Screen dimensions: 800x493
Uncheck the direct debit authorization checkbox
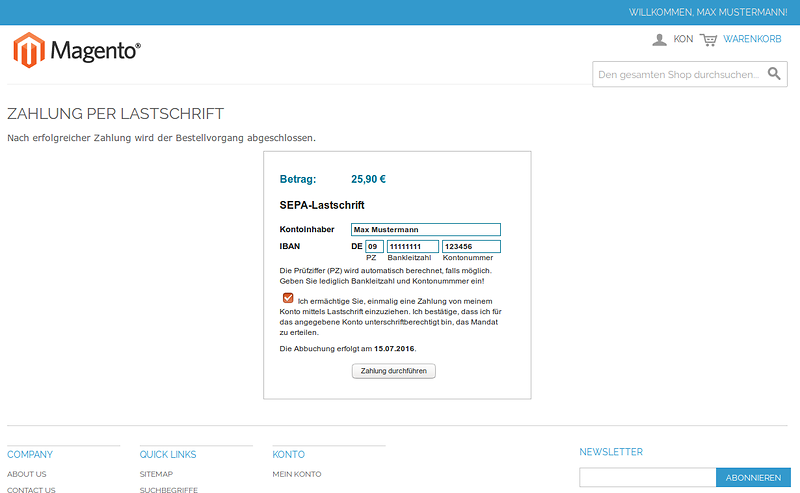pos(288,299)
